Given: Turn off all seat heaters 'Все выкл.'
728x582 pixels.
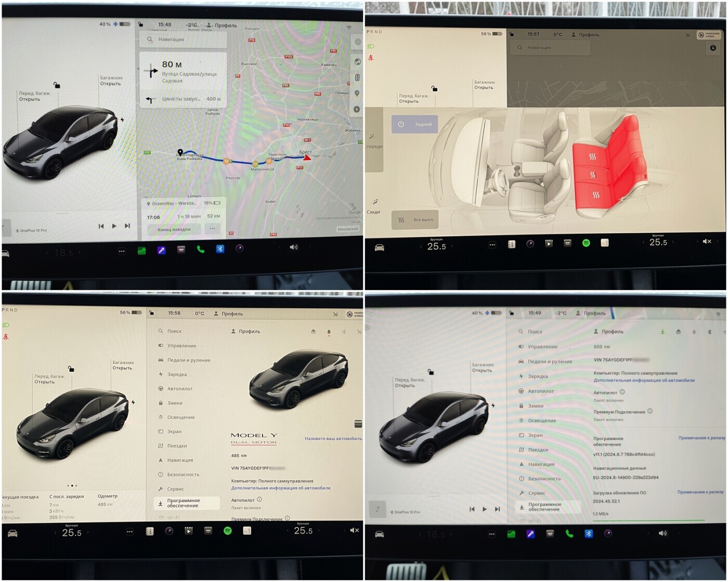Looking at the screenshot, I should 415,220.
